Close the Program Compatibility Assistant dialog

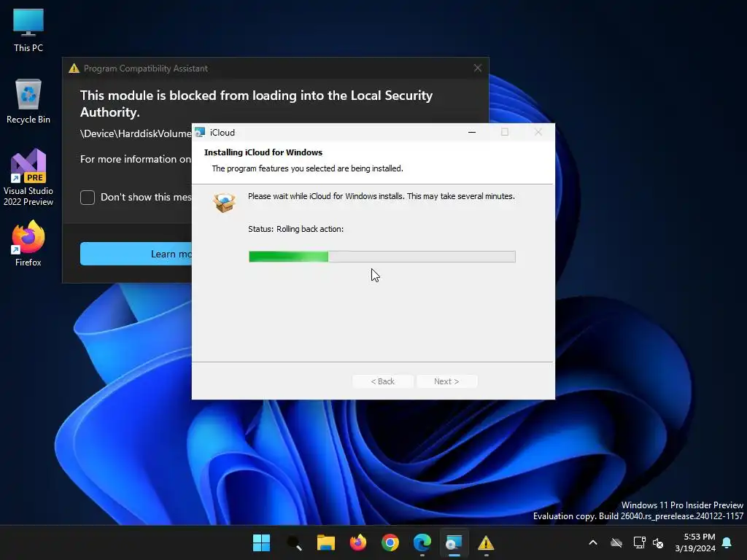pyautogui.click(x=478, y=68)
